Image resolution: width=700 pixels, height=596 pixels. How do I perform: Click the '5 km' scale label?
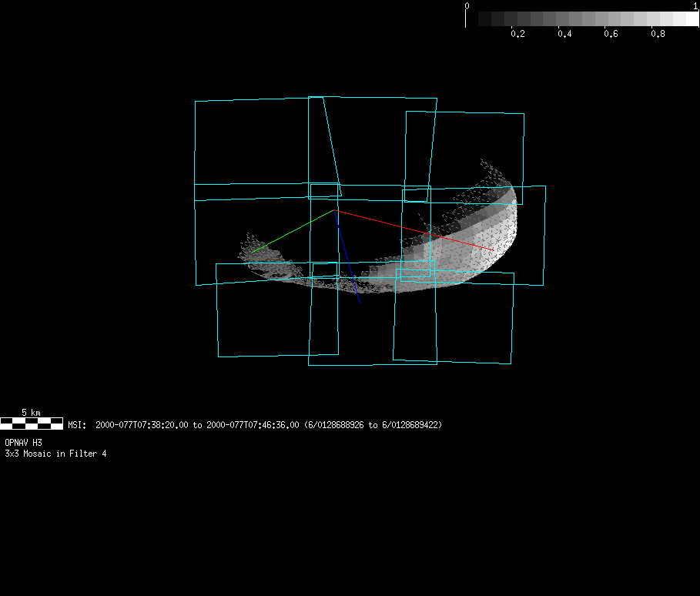pyautogui.click(x=31, y=413)
